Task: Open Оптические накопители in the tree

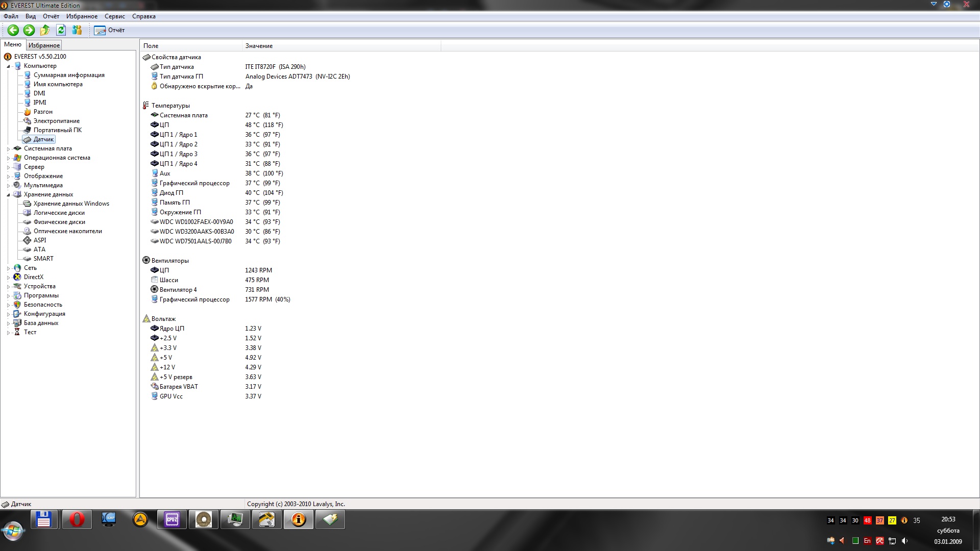Action: pos(68,231)
